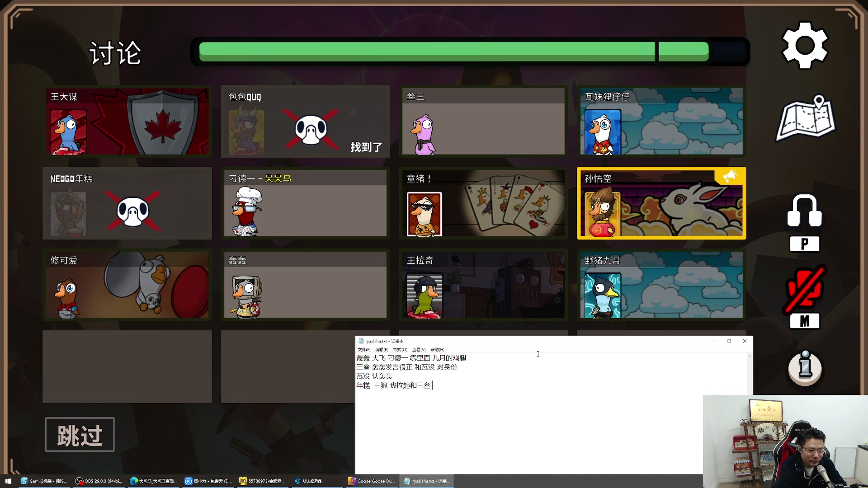Close the yazisha.txt Notepad window
This screenshot has height=488, width=868.
[745, 341]
